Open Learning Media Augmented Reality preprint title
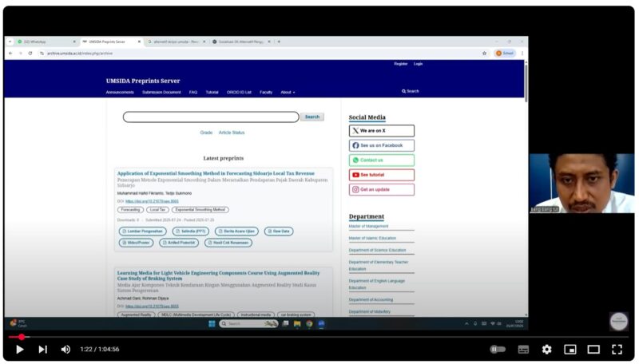The image size is (639, 364). pyautogui.click(x=218, y=275)
